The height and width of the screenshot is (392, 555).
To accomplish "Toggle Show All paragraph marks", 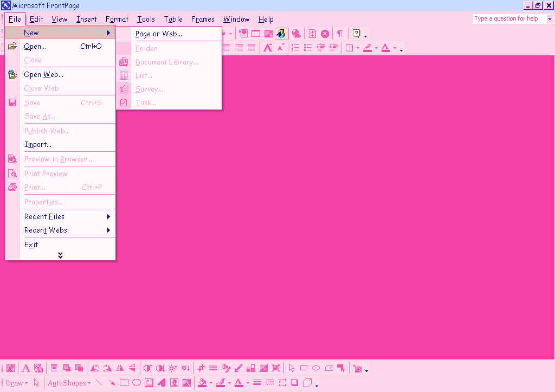I will (x=339, y=34).
